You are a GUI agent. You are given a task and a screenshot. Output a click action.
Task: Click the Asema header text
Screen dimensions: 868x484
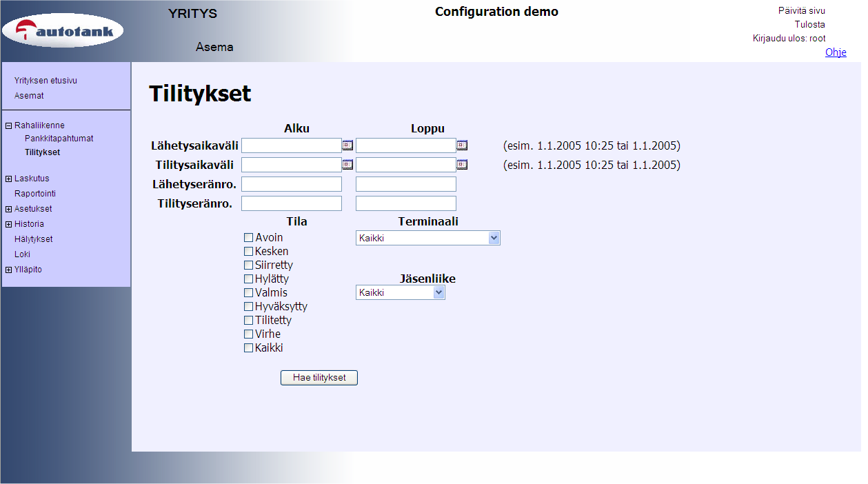[214, 48]
